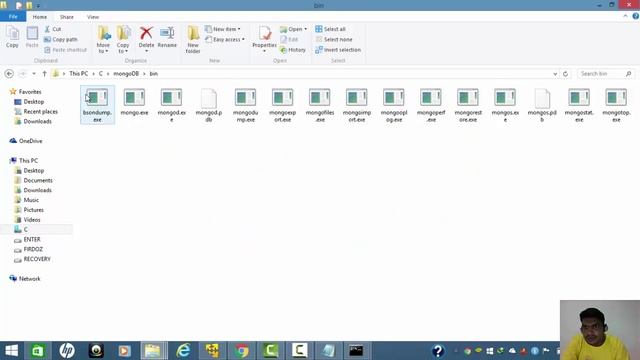Select the mongostat.exe file
Viewport: 640px width, 360px height.
pos(579,105)
